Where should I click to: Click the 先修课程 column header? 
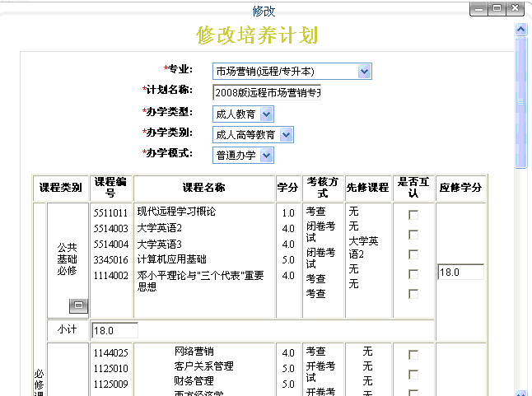(368, 188)
